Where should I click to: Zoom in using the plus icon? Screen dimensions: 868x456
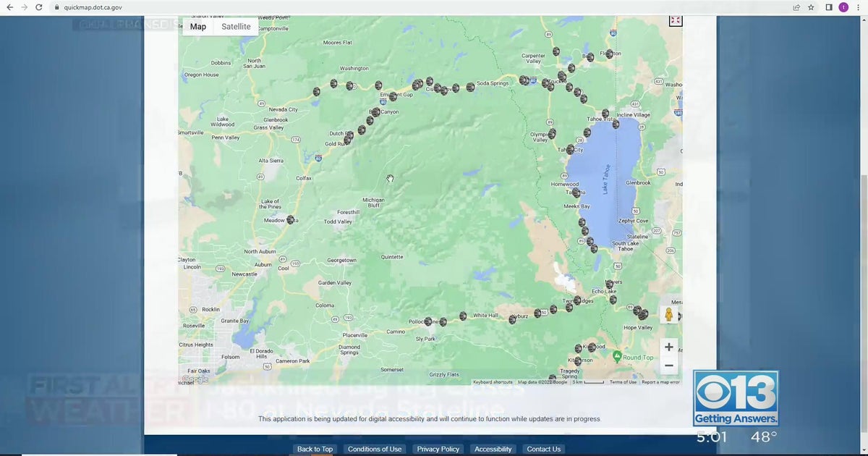point(668,347)
